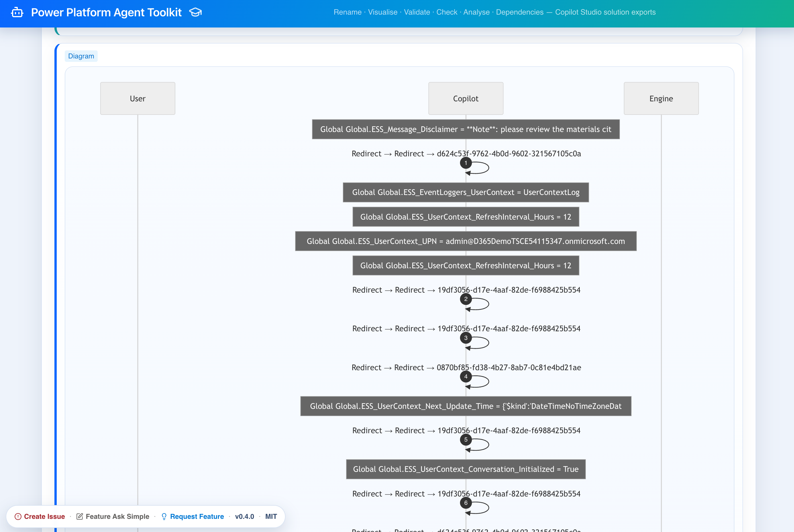Select the User participant box
Screen dimensions: 794x532
pyautogui.click(x=137, y=98)
